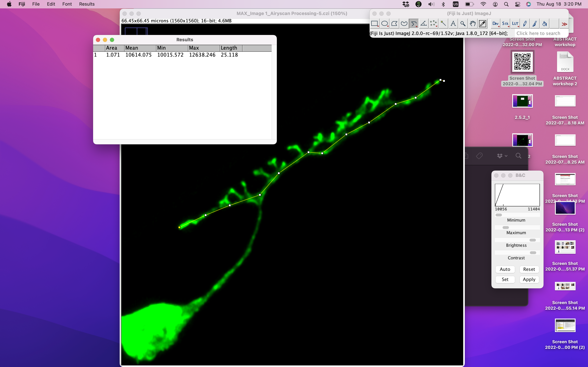Activate the Magnifying glass tool
This screenshot has width=588, height=367.
463,24
